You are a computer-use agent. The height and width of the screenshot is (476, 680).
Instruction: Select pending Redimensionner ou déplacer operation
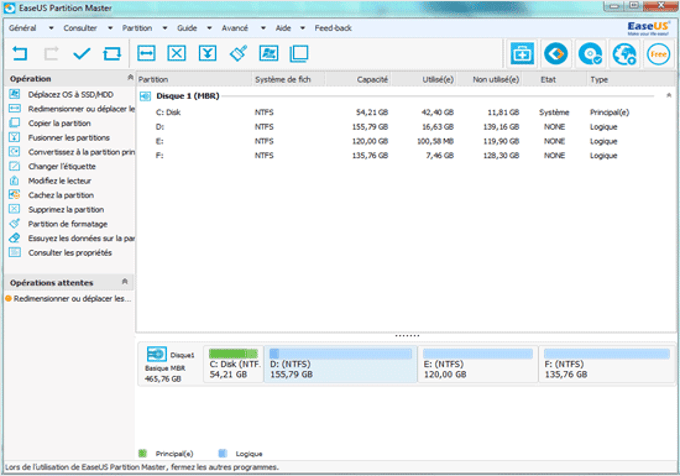click(69, 299)
